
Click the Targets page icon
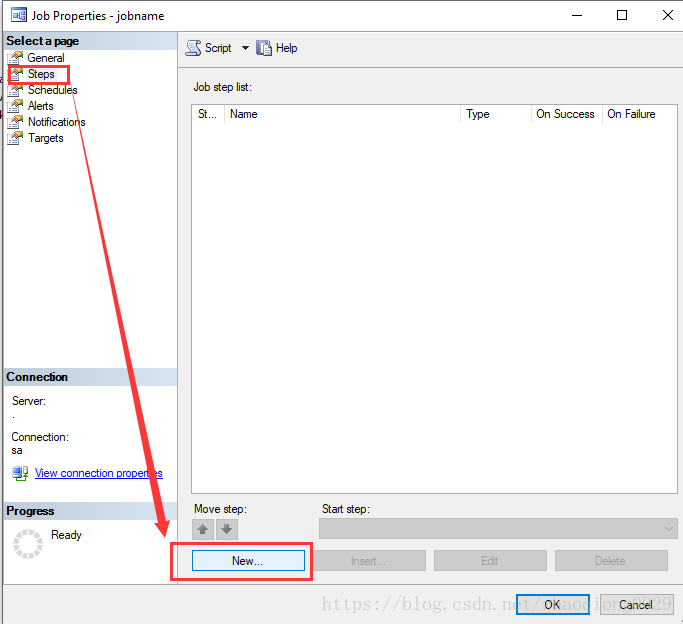click(x=15, y=138)
